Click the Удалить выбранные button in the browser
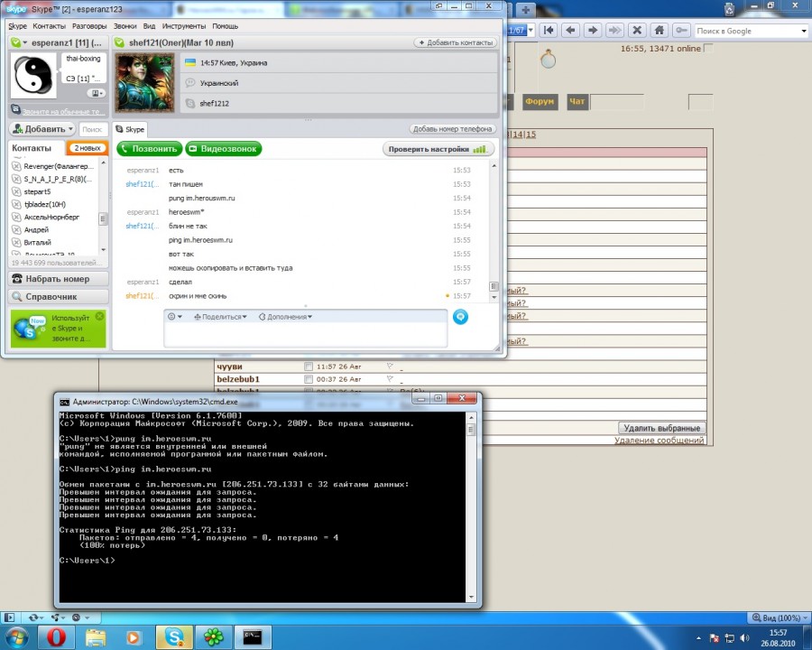The width and height of the screenshot is (812, 650). [662, 428]
